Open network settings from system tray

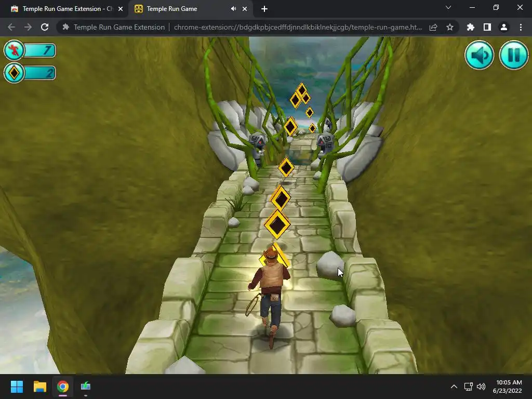coord(469,387)
